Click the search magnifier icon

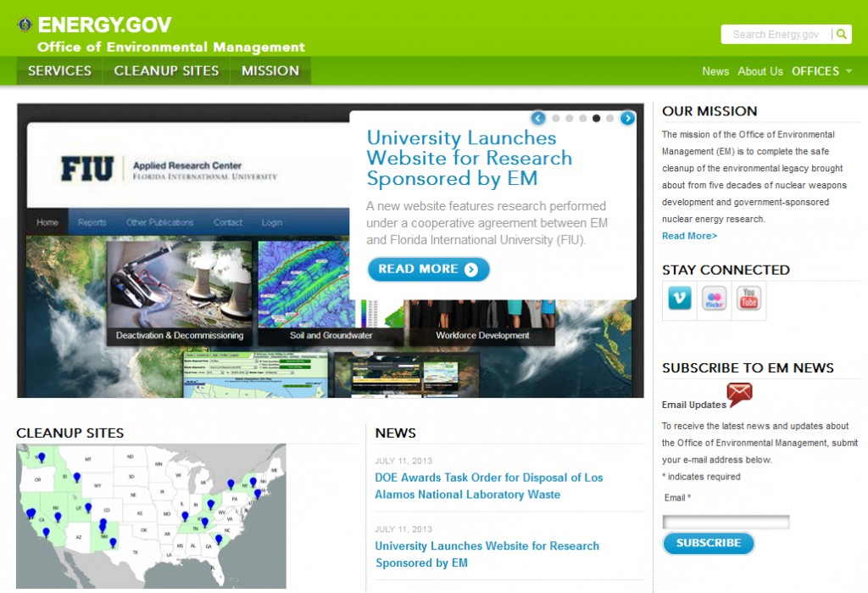[x=840, y=34]
